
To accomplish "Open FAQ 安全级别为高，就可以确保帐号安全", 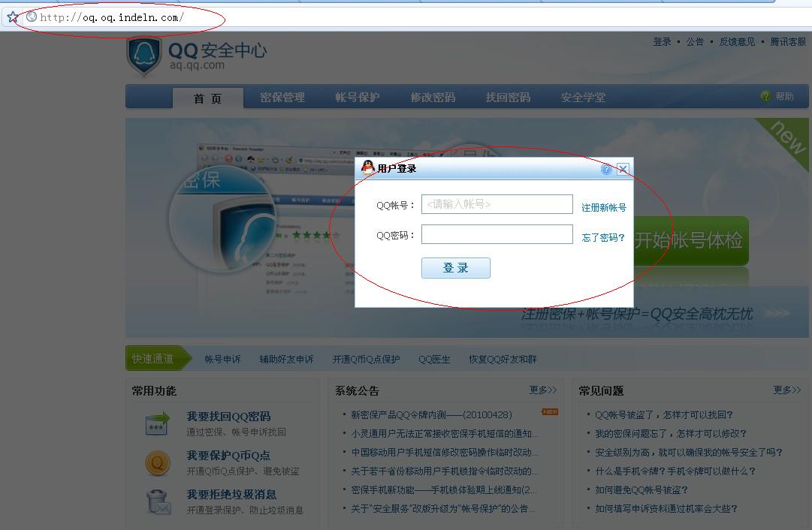I will tap(689, 452).
